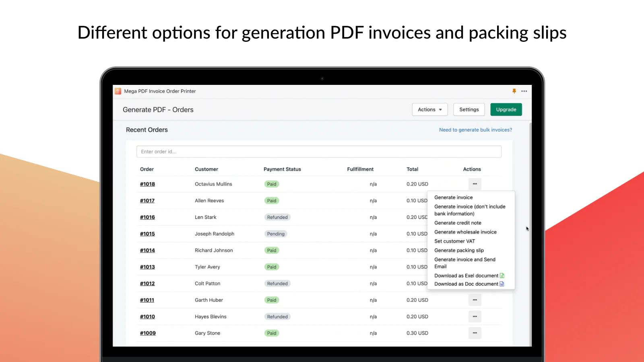This screenshot has width=644, height=362.
Task: Open order #1017 link
Action: point(147,201)
